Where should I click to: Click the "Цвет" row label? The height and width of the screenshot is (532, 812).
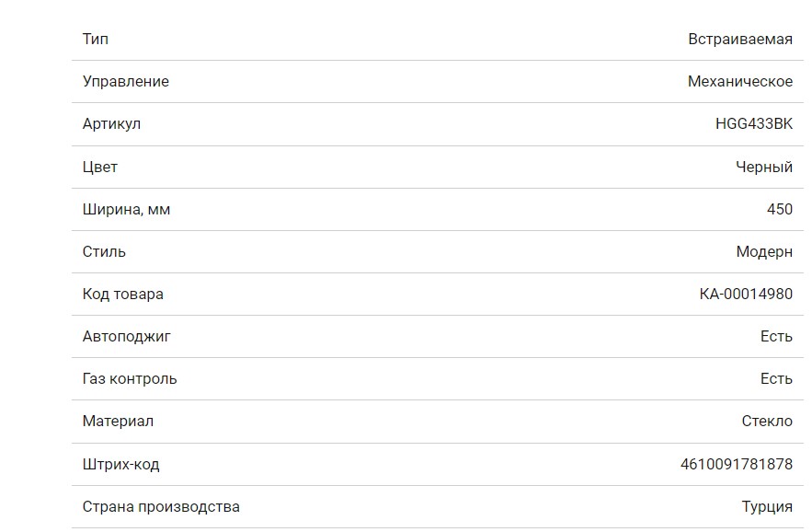coord(100,168)
